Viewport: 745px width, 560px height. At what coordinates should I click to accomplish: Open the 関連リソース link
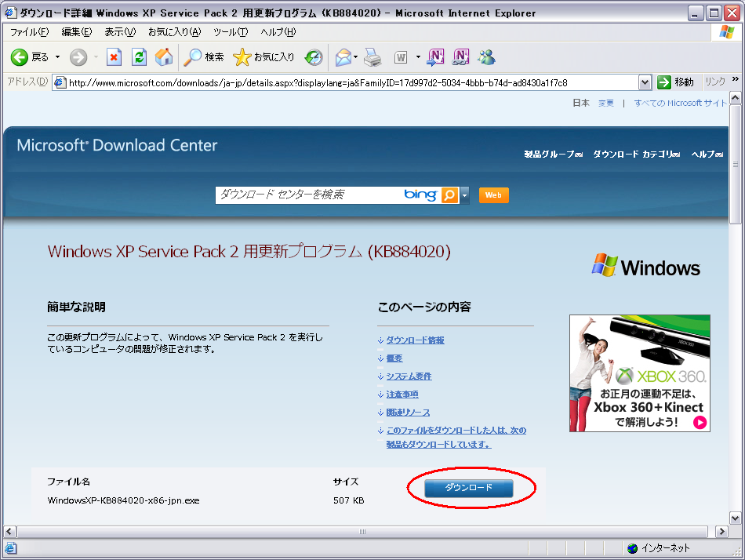[408, 412]
